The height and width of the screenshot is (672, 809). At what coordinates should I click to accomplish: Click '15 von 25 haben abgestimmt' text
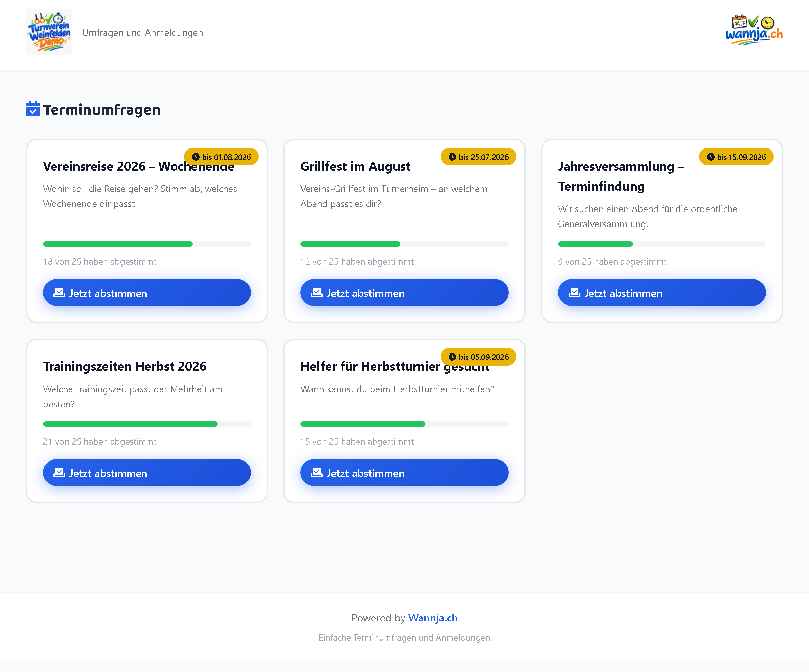click(357, 442)
